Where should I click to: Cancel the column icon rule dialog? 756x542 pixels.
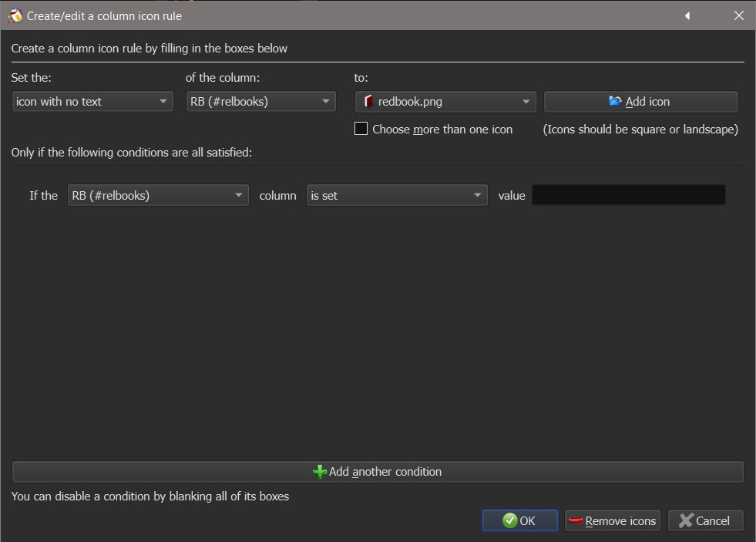coord(705,520)
